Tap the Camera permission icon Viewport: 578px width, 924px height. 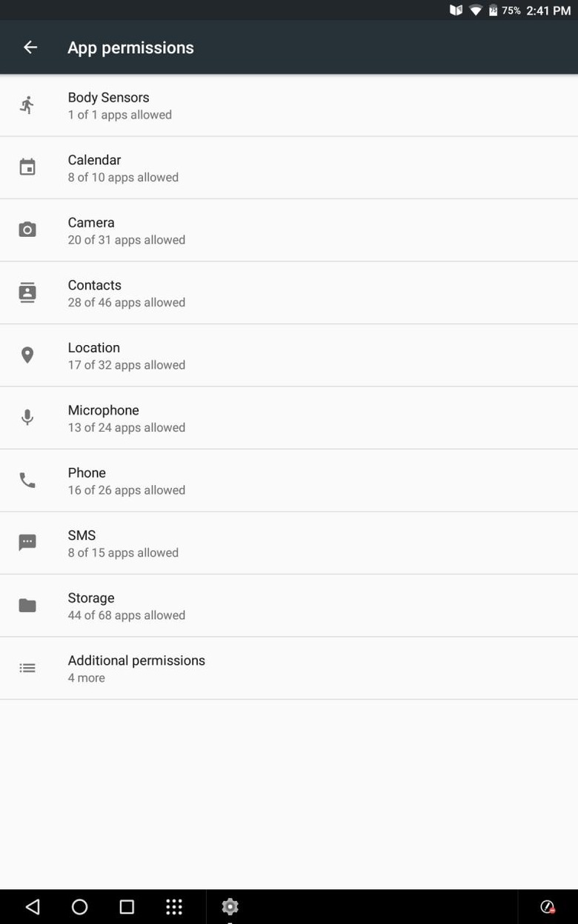[27, 230]
